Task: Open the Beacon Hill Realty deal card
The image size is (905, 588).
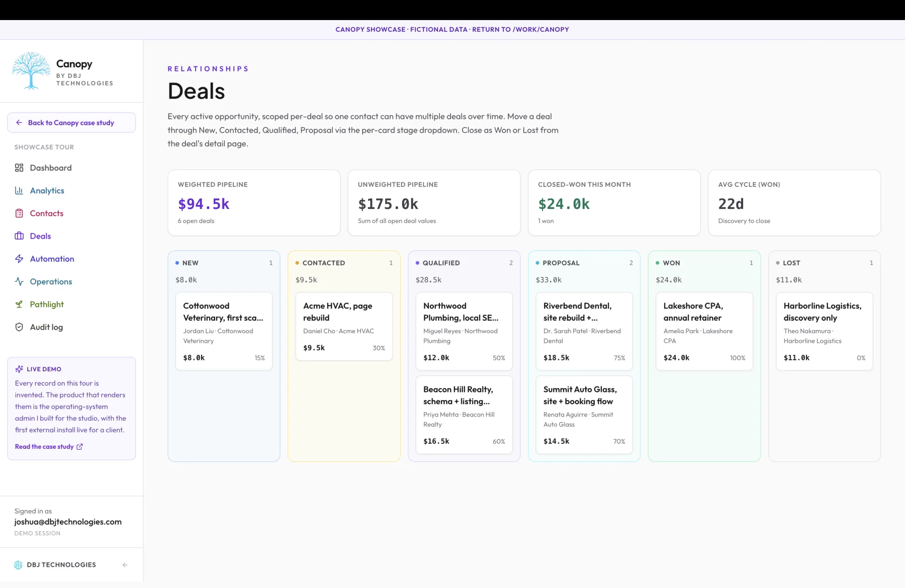Action: pos(464,415)
